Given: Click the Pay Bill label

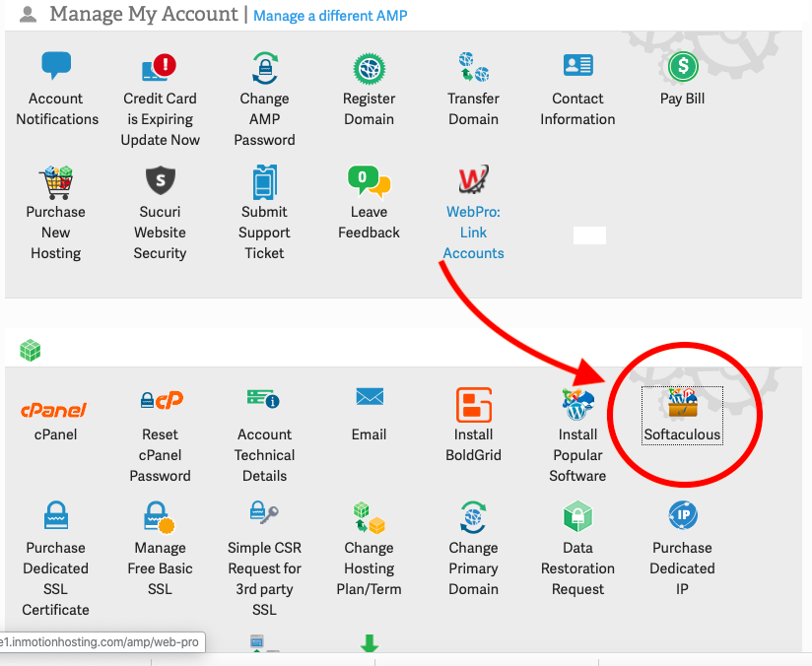Looking at the screenshot, I should pos(682,99).
